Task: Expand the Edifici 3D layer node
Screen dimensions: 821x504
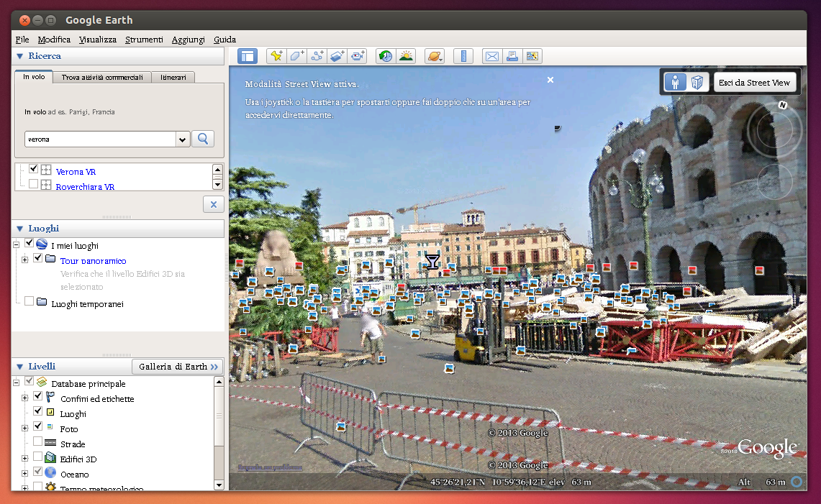Action: pos(24,459)
